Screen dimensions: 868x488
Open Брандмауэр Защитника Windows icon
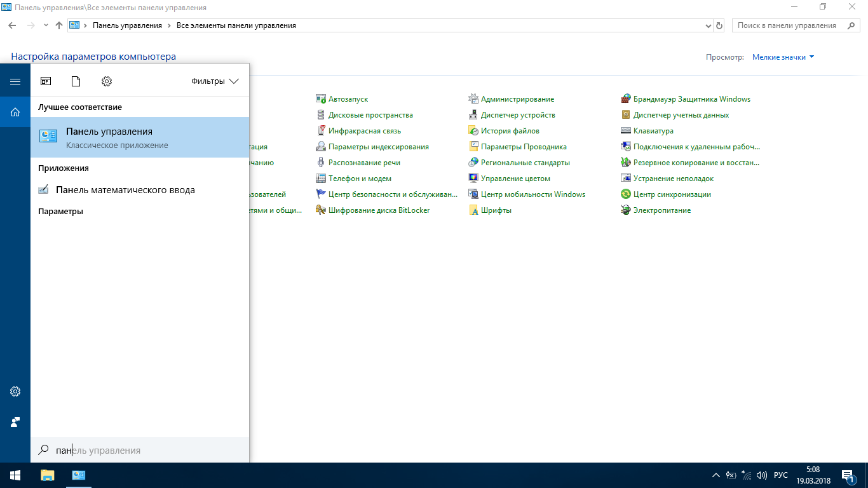(x=626, y=99)
